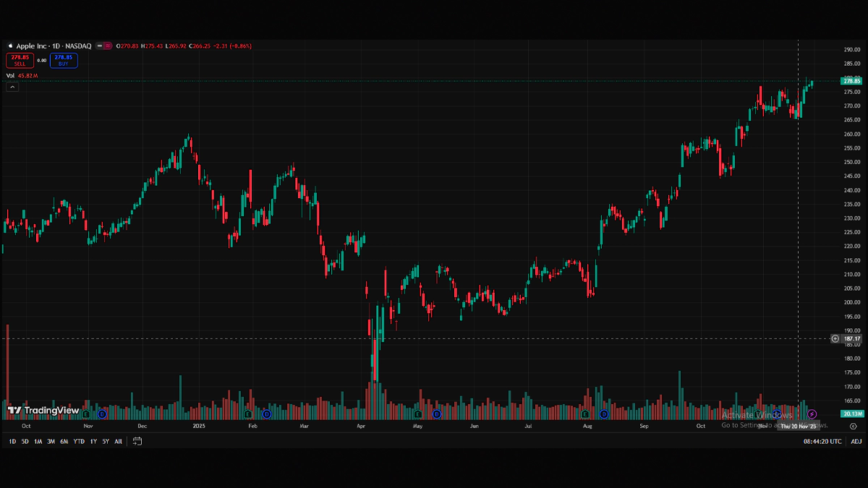Click the Vol volume indicator label
Image resolution: width=868 pixels, height=488 pixels.
(10, 75)
